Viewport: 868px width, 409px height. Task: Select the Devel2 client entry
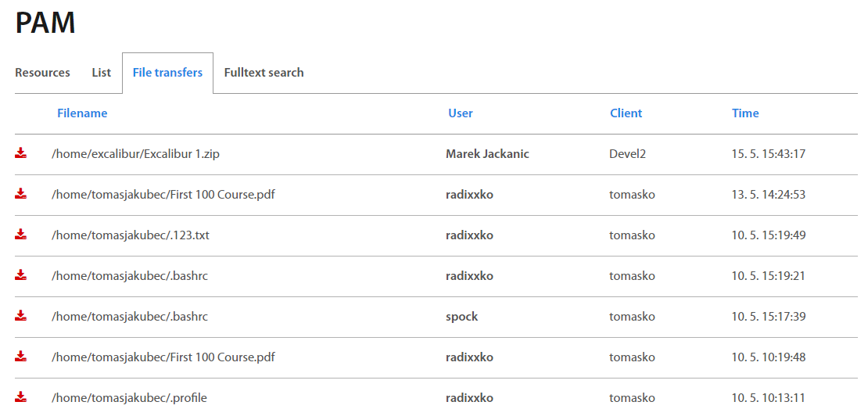tap(627, 154)
